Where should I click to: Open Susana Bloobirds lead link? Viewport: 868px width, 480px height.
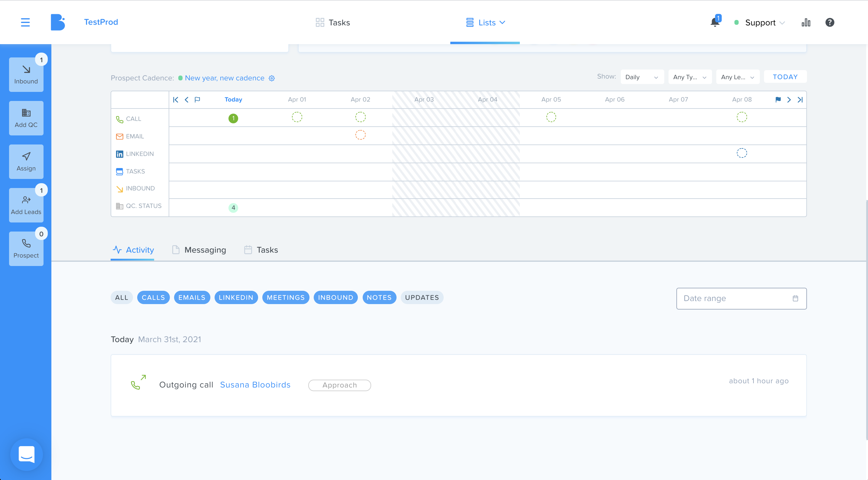click(255, 384)
